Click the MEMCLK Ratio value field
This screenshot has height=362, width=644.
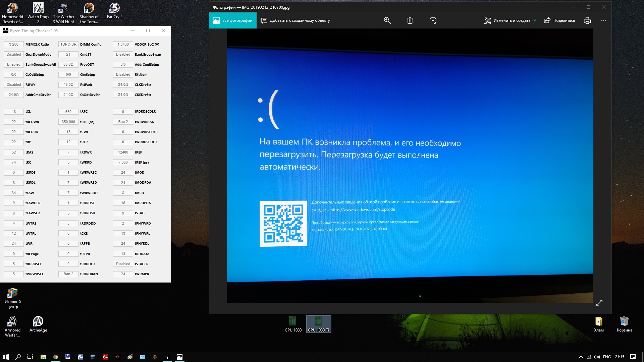(14, 44)
